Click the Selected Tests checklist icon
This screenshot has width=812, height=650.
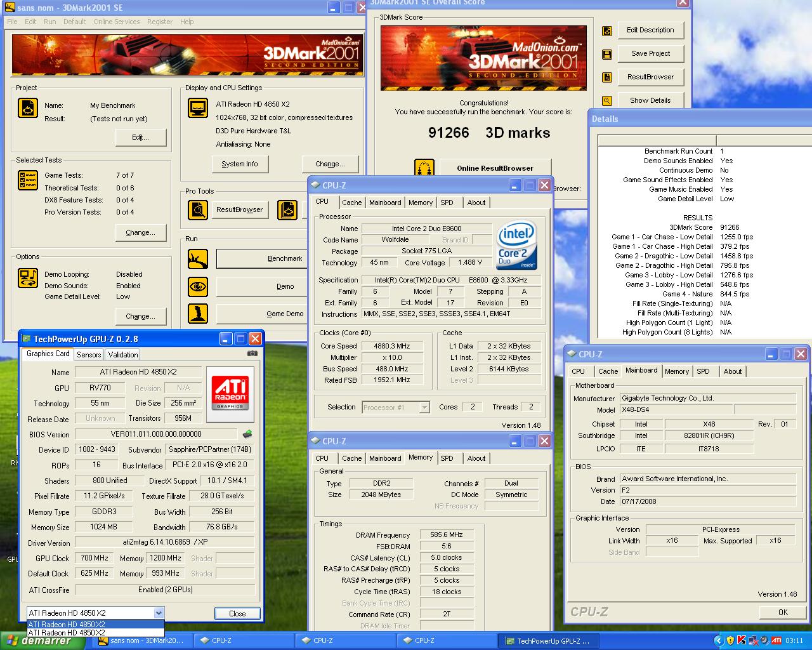click(x=28, y=180)
